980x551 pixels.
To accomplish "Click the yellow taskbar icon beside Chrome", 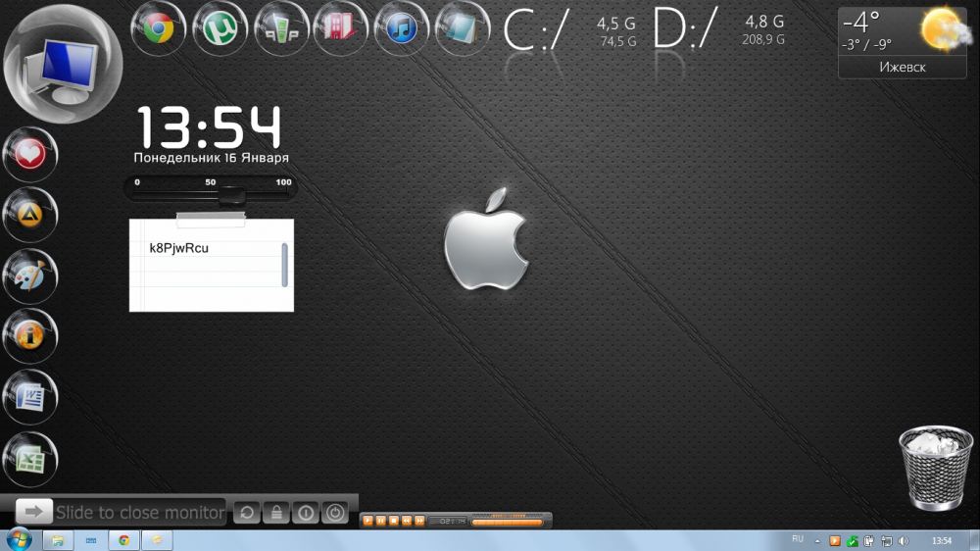I will click(x=157, y=540).
